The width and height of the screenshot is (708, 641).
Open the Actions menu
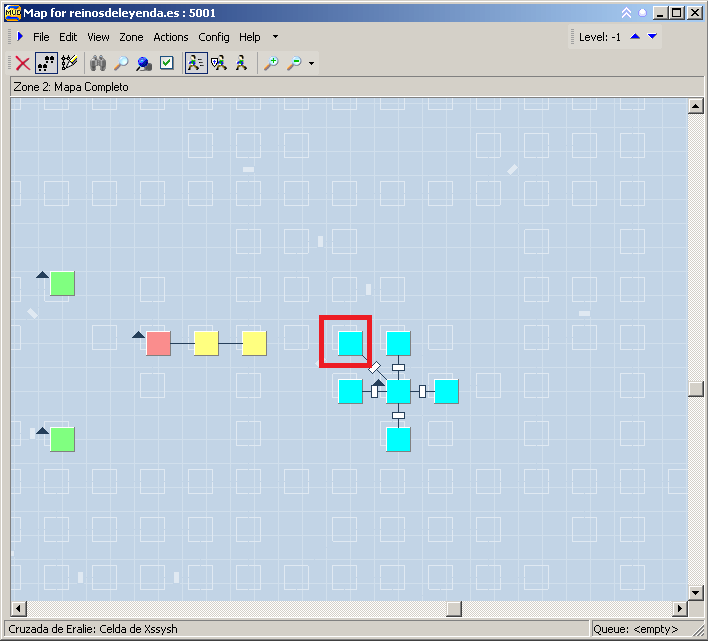(171, 37)
